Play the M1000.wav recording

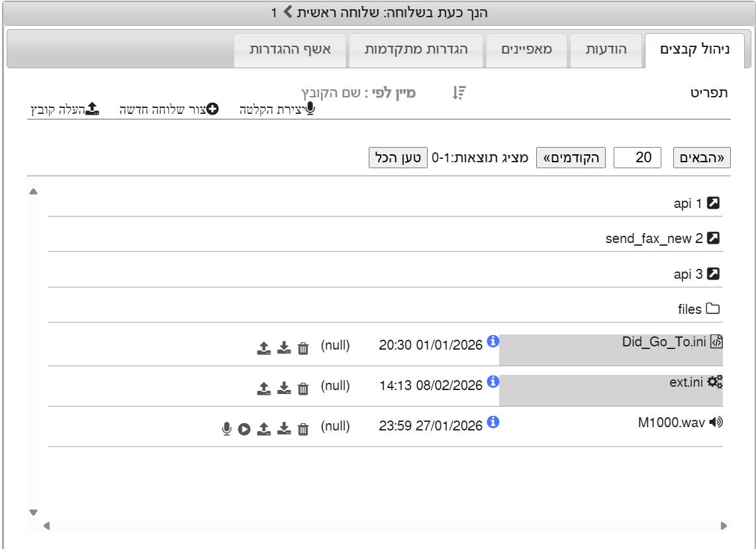244,429
